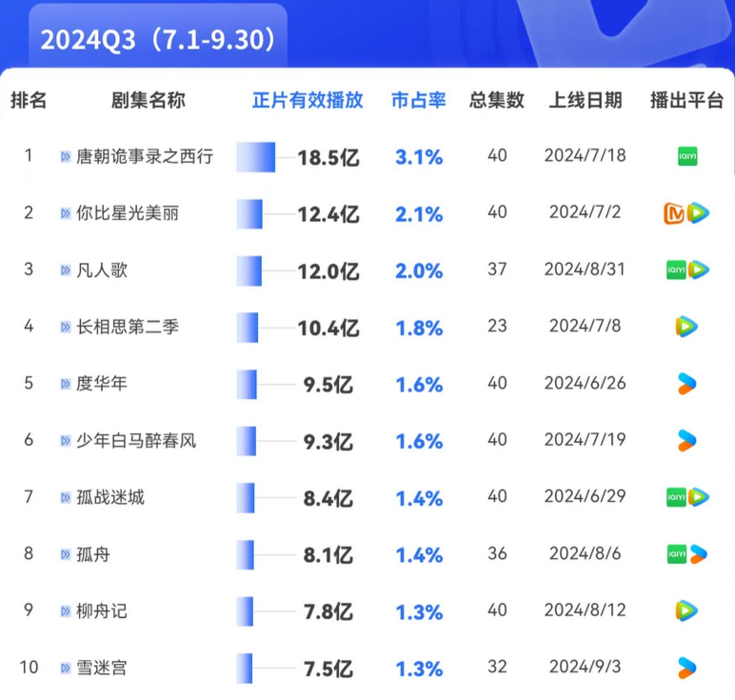735x700 pixels.
Task: Click the 18.5亿 playback bar
Action: (x=256, y=157)
